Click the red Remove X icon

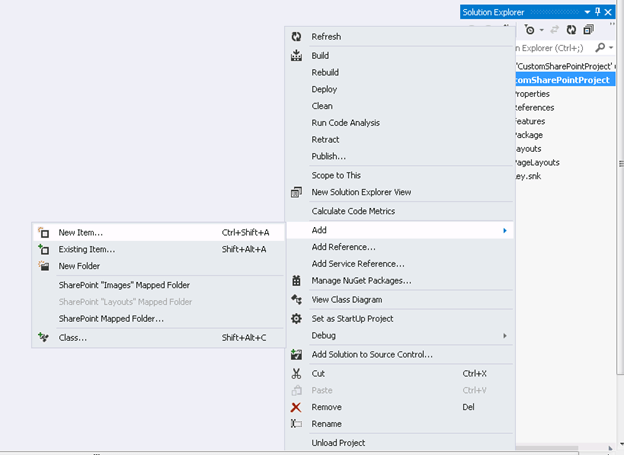(296, 408)
